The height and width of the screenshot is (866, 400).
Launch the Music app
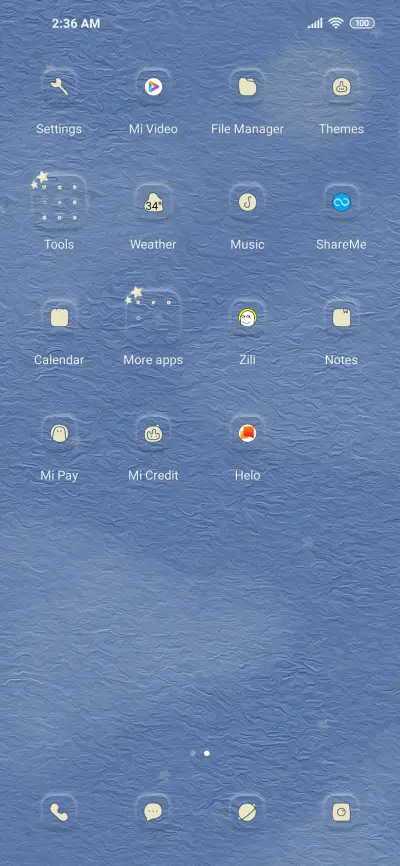tap(247, 203)
